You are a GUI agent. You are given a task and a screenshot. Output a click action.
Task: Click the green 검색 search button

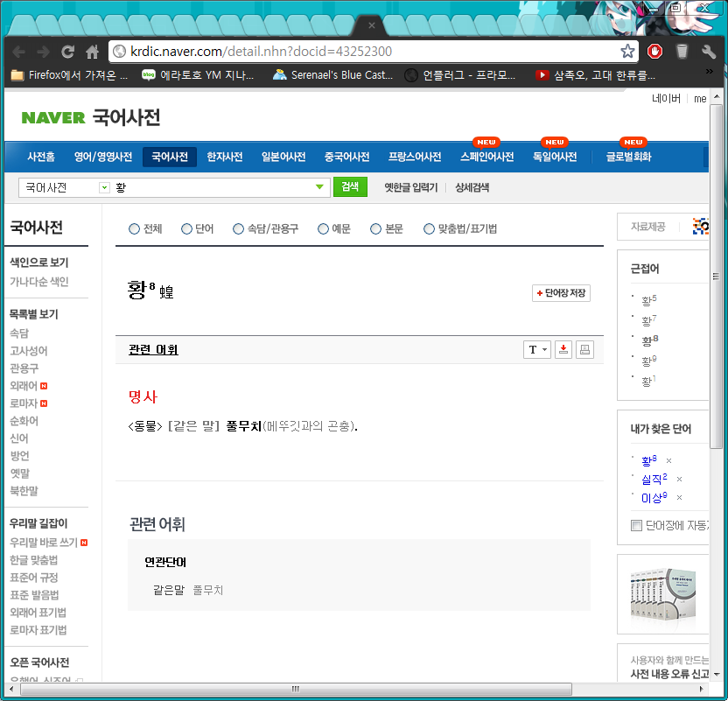(x=350, y=186)
